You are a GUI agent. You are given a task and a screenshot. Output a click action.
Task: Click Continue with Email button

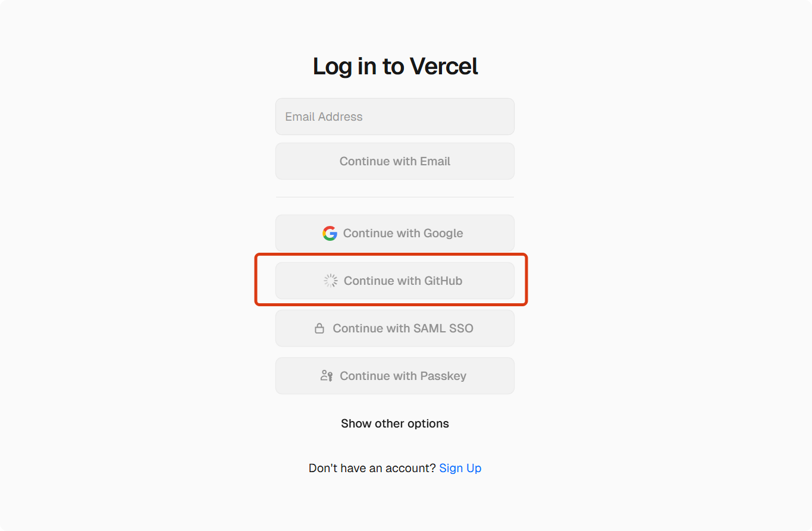pyautogui.click(x=395, y=161)
